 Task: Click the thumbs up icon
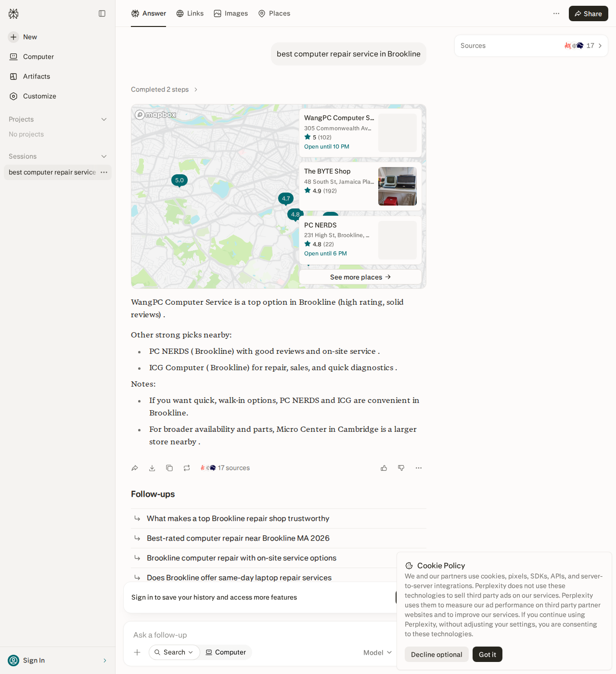[384, 468]
